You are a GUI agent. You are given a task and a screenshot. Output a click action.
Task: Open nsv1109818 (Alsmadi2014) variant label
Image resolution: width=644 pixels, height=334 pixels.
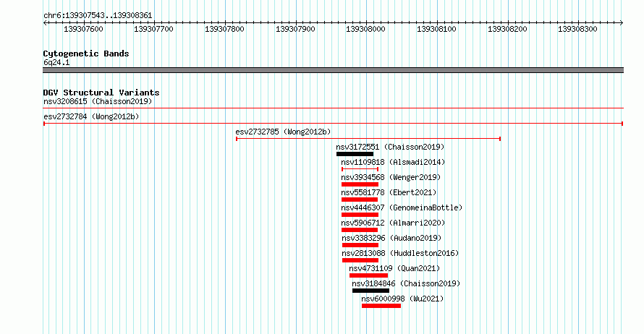tap(393, 162)
